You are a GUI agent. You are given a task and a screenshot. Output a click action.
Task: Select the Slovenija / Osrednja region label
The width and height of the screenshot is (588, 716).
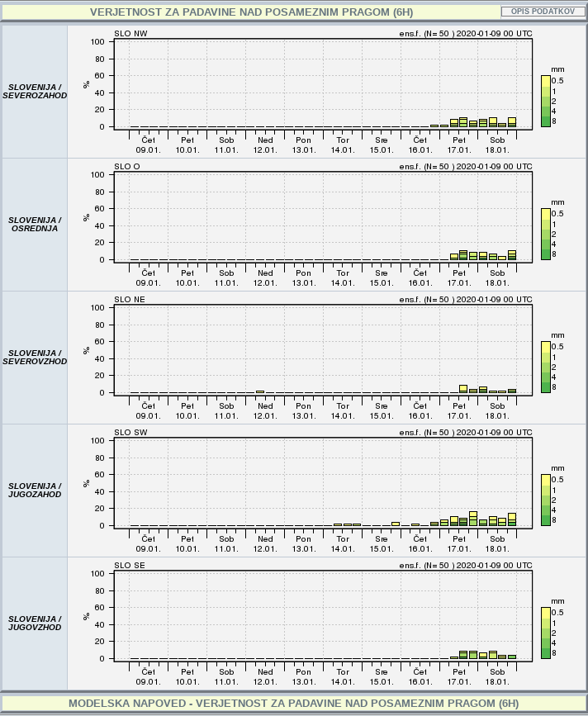point(35,224)
